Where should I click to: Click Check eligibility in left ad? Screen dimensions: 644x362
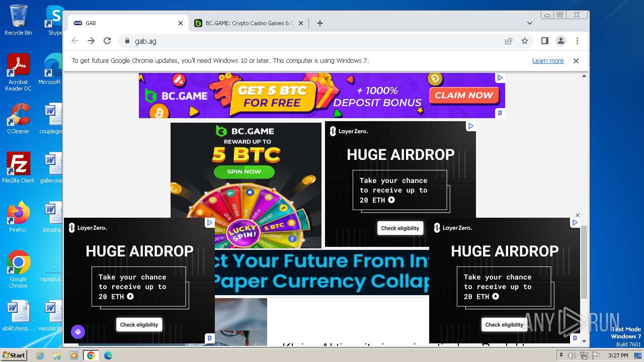(x=139, y=325)
